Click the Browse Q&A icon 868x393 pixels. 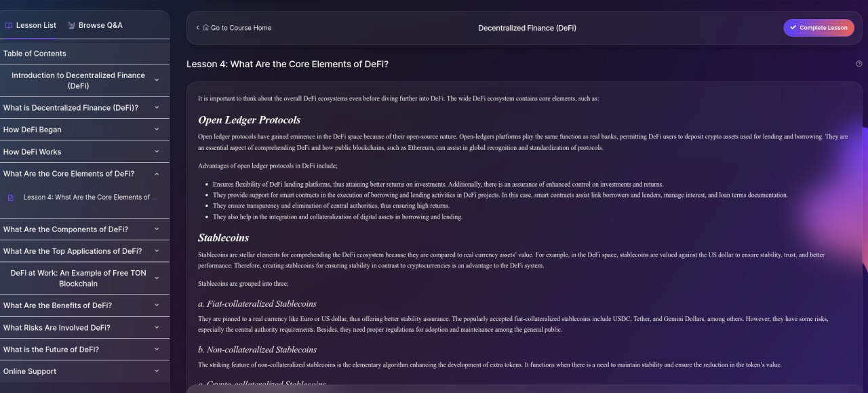(71, 25)
